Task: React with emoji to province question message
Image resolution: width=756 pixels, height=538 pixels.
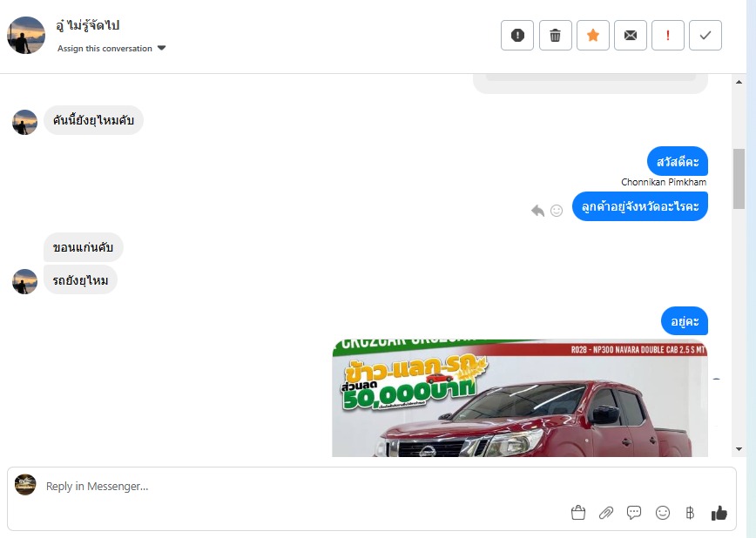Action: 557,211
